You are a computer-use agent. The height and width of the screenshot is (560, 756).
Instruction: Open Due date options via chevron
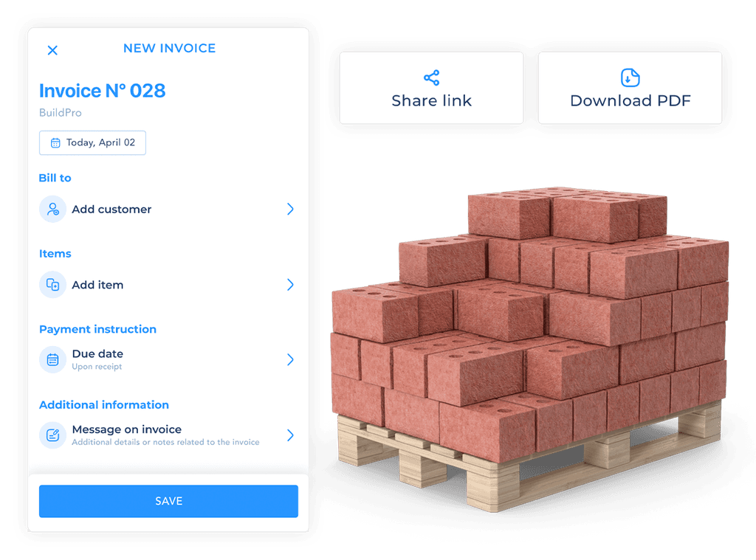290,359
